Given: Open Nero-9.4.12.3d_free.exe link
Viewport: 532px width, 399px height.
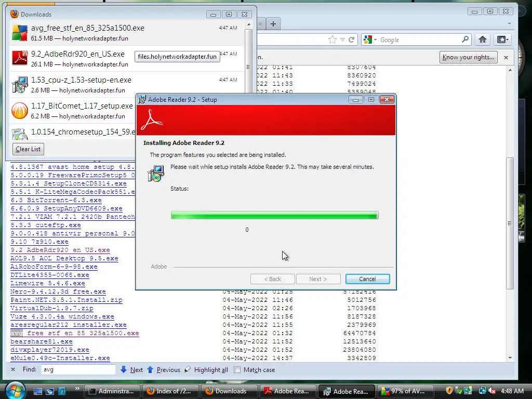Looking at the screenshot, I should click(58, 292).
